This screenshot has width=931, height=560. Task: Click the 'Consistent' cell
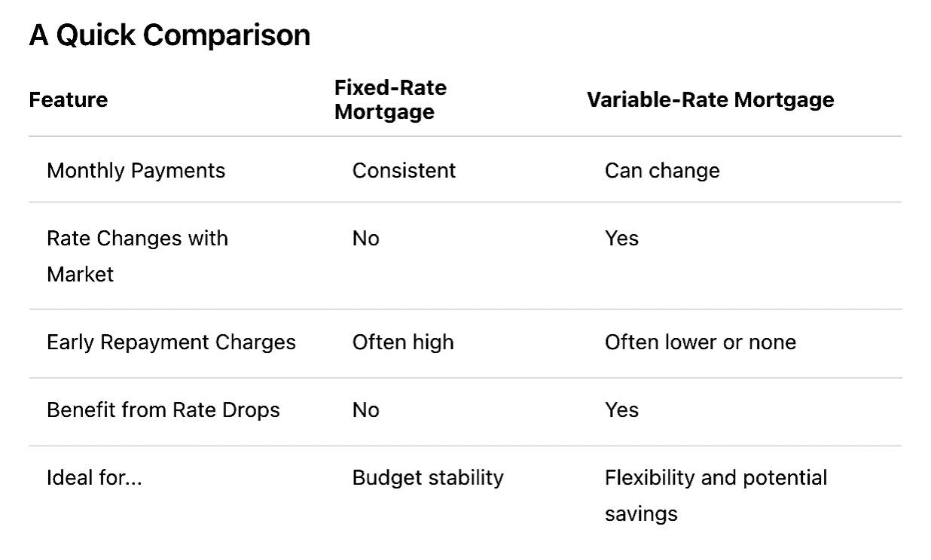pyautogui.click(x=404, y=171)
